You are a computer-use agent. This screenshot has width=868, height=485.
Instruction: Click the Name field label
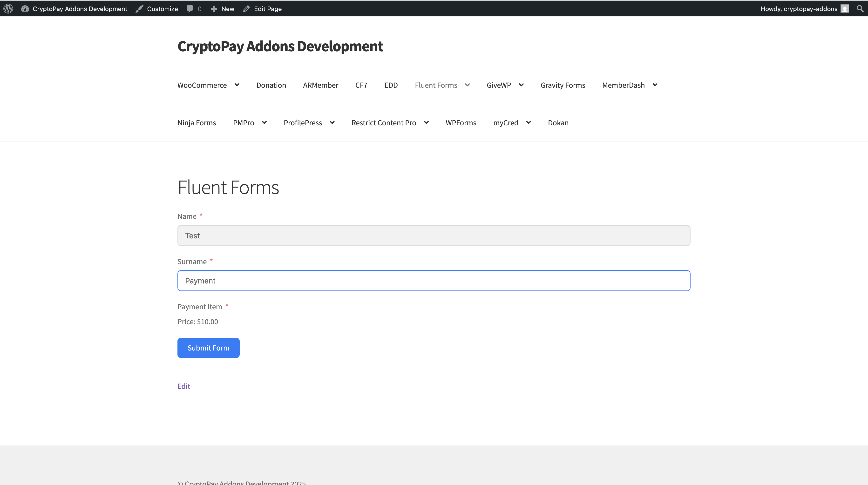coord(187,216)
